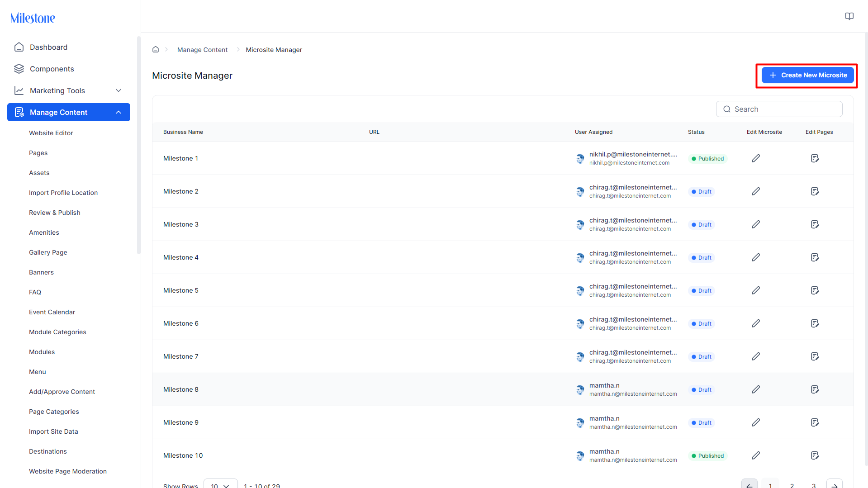868x488 pixels.
Task: Click Published status badge for Milestone 1
Action: [708, 159]
